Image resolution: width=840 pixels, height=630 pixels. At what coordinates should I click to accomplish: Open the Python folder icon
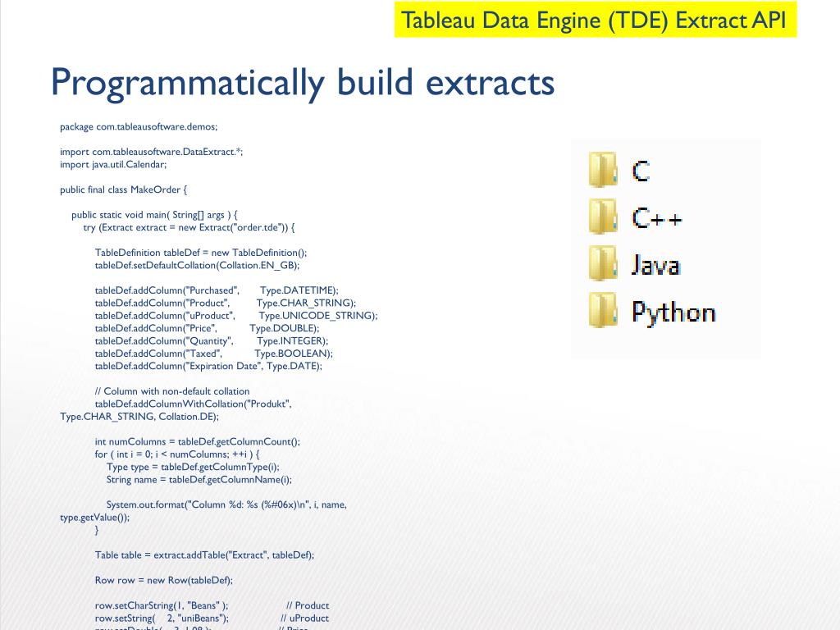click(x=603, y=309)
